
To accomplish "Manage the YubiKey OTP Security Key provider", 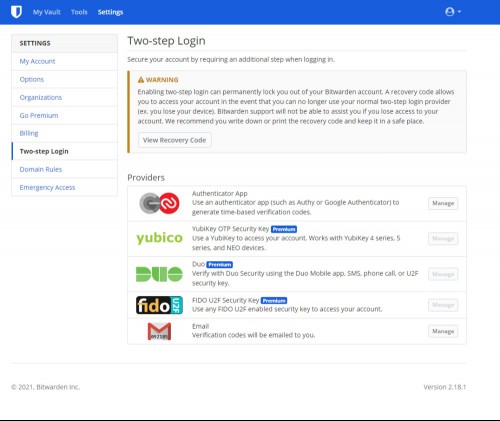I will [443, 238].
